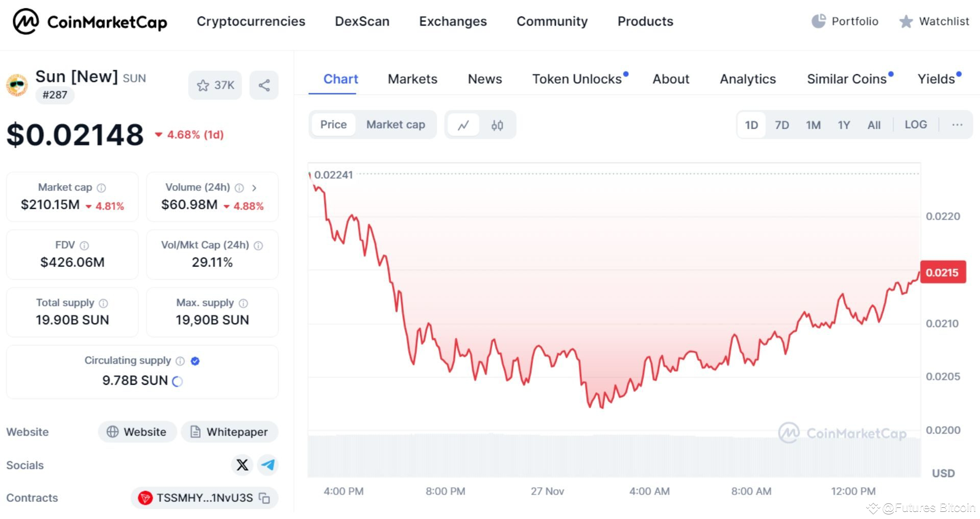Select the 1M time range
Screen dimensions: 980x519
pos(813,125)
